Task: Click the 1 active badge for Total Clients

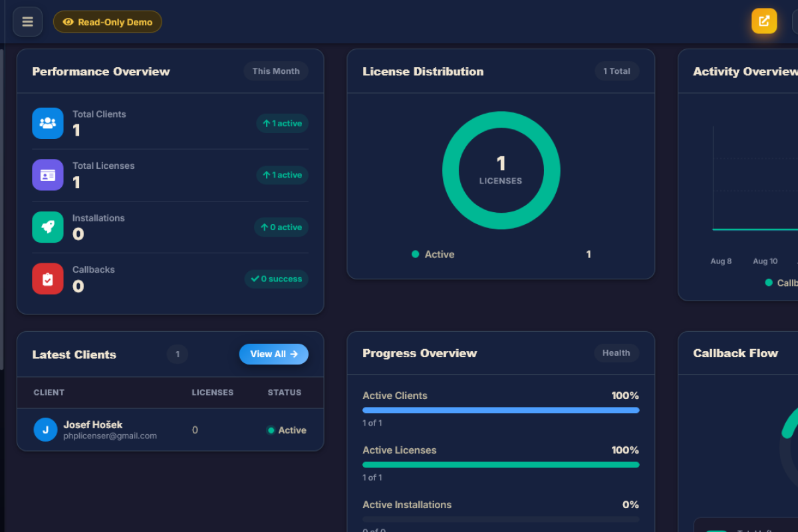Action: pos(283,123)
